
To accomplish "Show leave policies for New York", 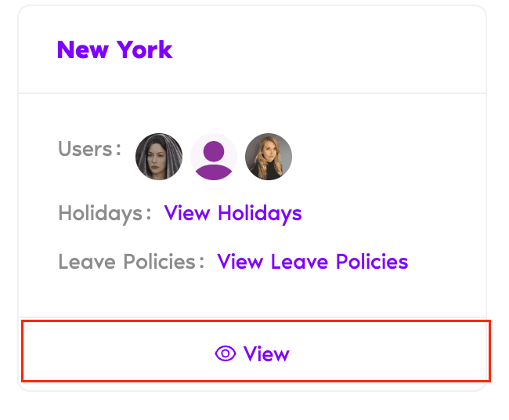I will coord(312,262).
